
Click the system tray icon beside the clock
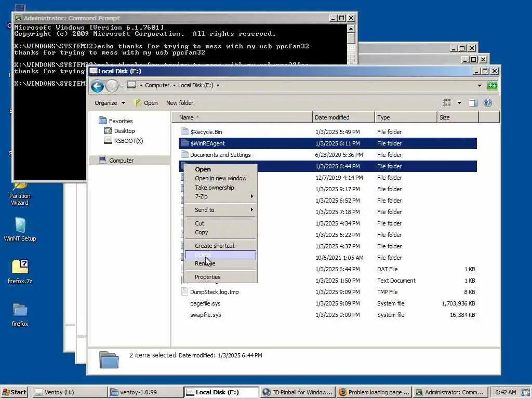(x=526, y=392)
